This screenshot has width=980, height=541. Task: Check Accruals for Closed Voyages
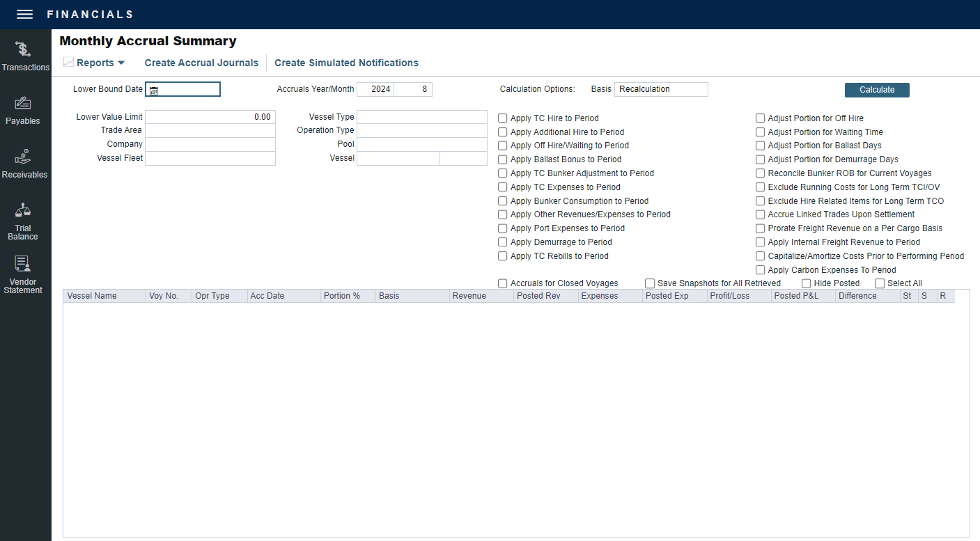[503, 283]
